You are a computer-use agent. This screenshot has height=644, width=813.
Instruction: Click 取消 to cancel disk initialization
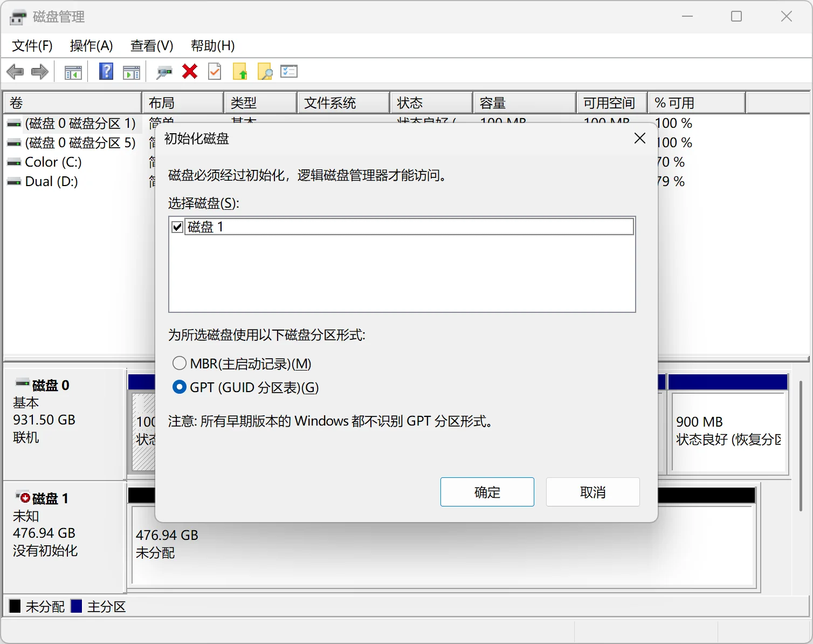(x=593, y=492)
